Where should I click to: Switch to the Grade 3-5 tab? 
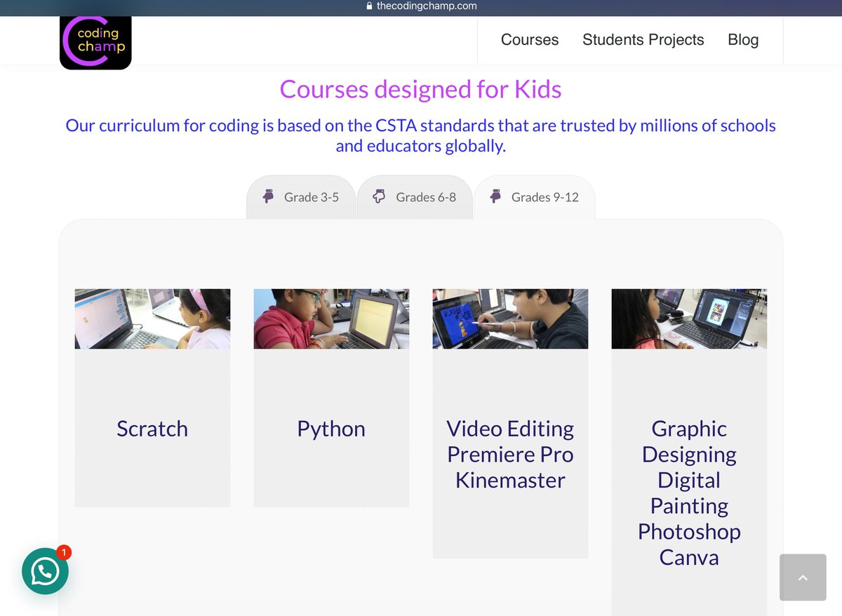click(x=301, y=197)
